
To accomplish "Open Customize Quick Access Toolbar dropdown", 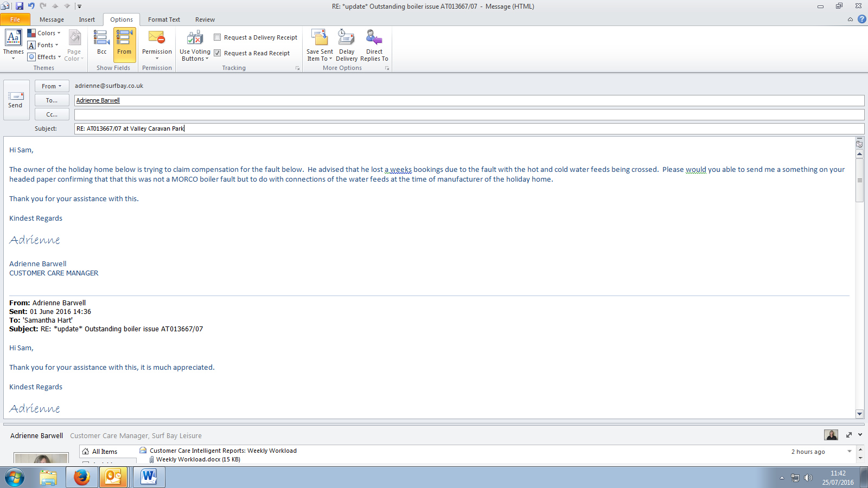I will tap(79, 7).
